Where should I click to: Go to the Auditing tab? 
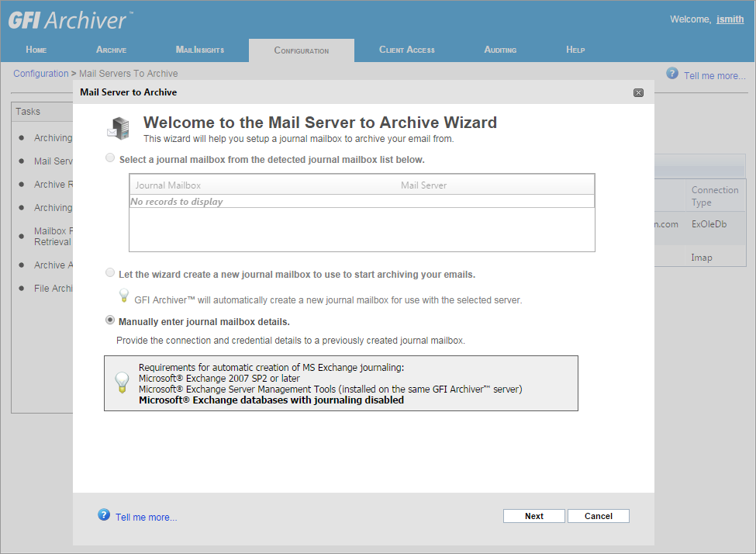[x=500, y=50]
